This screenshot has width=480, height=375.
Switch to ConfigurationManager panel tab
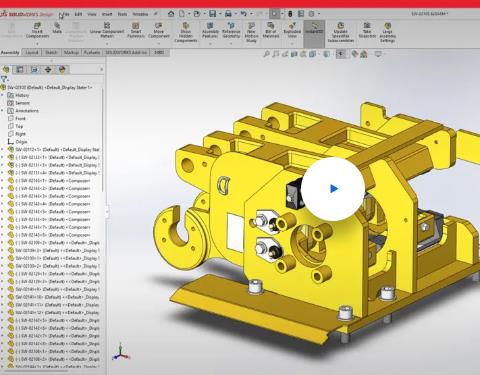[x=34, y=69]
